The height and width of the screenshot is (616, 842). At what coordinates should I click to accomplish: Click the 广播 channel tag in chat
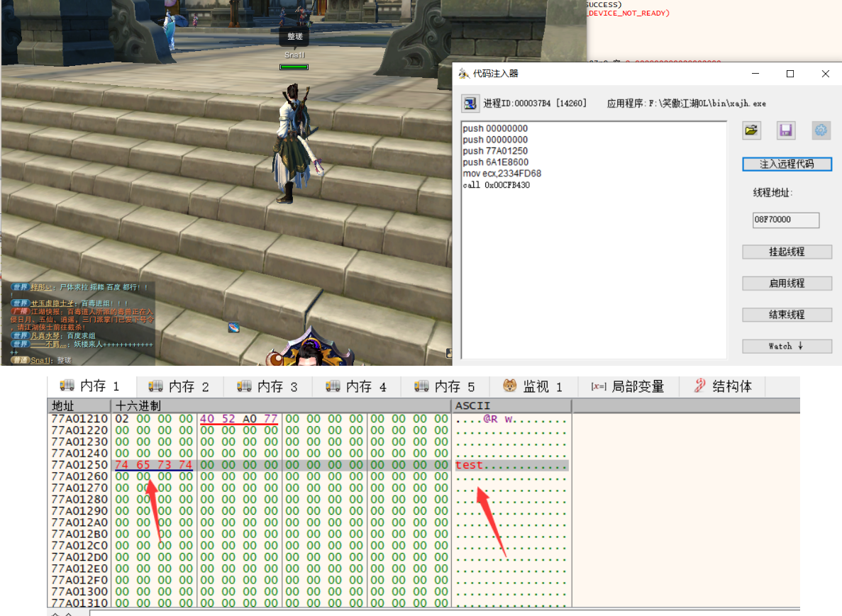tap(21, 311)
